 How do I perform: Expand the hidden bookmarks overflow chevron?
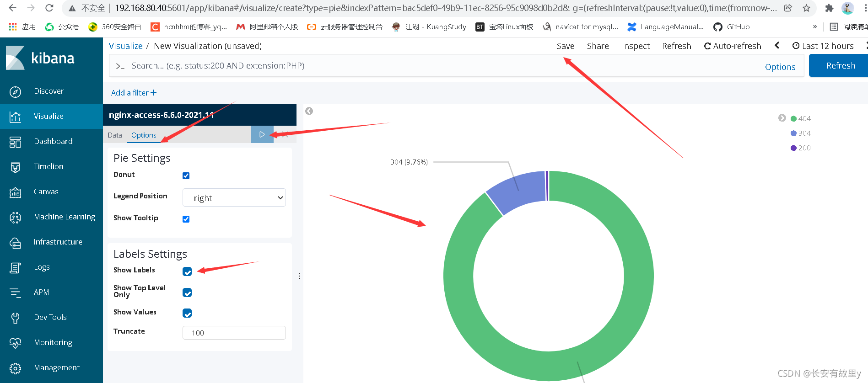(815, 27)
